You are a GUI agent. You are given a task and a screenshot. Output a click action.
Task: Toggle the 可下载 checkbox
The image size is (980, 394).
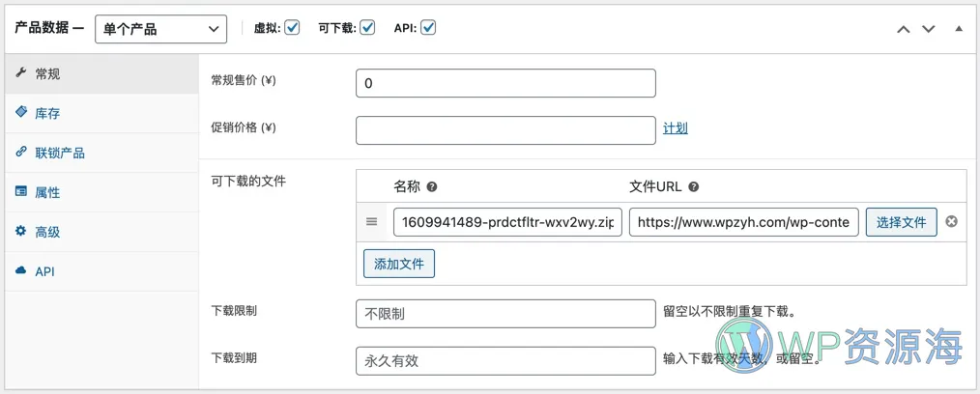tap(367, 27)
